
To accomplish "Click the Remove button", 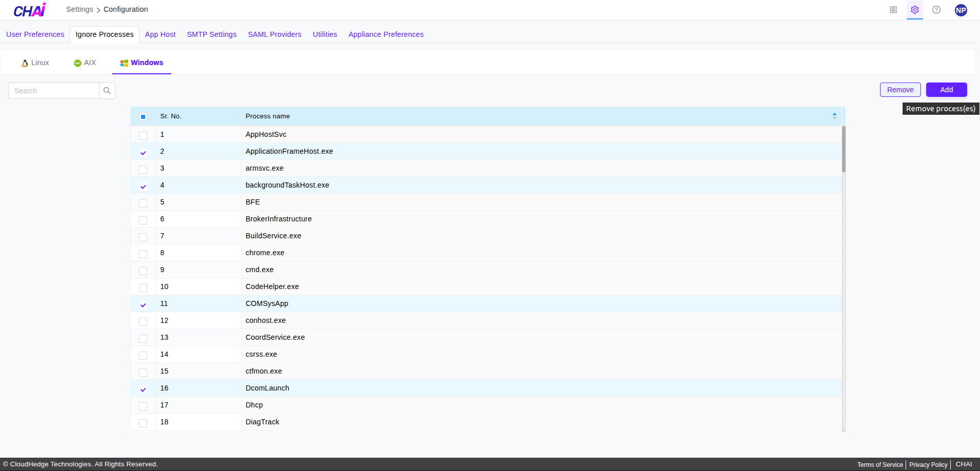I will click(900, 90).
